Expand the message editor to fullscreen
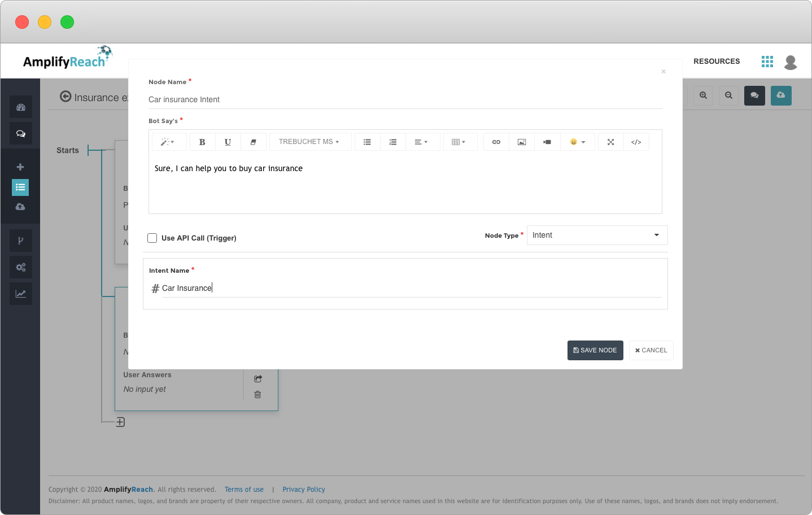This screenshot has height=515, width=812. [x=610, y=142]
